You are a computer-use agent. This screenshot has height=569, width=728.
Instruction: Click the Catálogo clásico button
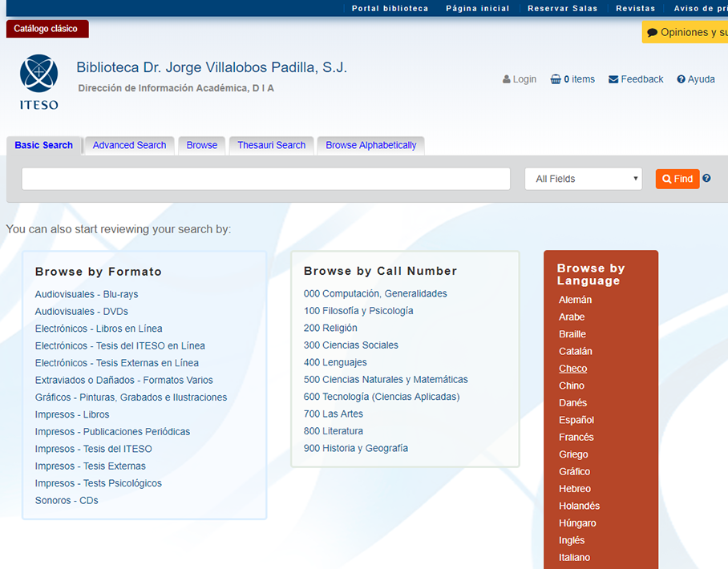(47, 29)
